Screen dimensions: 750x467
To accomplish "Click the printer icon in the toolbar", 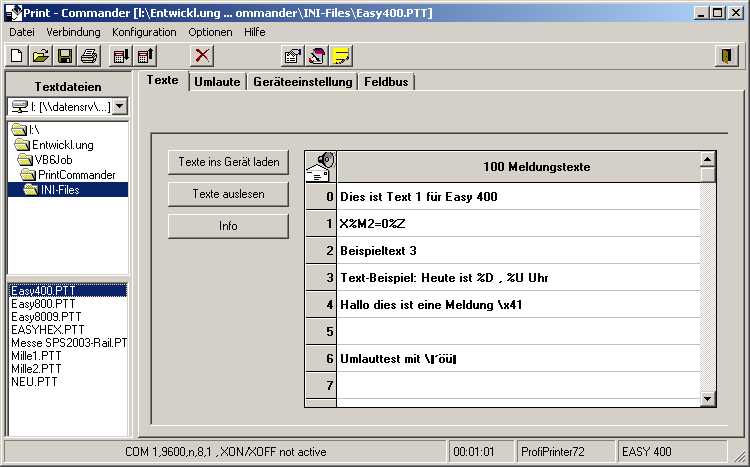I will pos(89,56).
